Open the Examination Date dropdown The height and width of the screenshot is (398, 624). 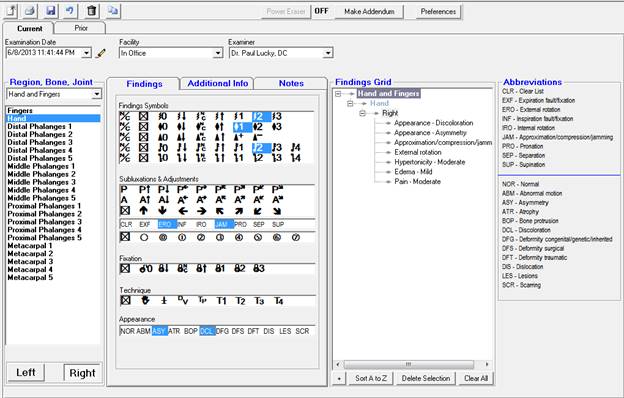pos(86,53)
